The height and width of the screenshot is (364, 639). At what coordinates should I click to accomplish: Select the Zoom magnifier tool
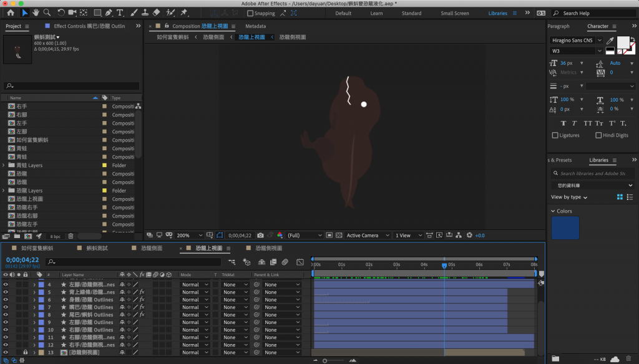(47, 12)
